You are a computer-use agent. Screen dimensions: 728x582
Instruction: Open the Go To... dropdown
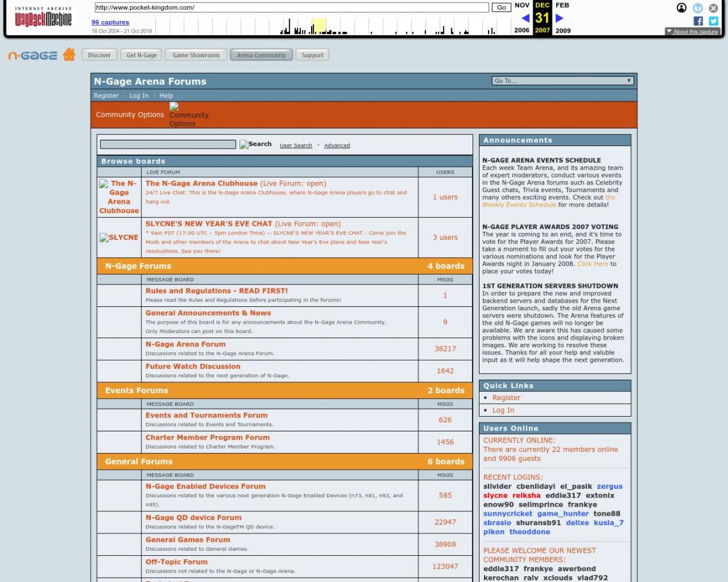click(562, 81)
